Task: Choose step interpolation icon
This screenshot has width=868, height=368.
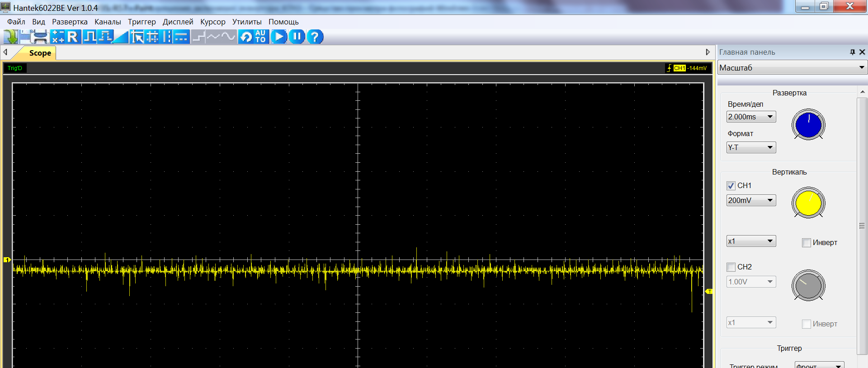Action: click(198, 37)
